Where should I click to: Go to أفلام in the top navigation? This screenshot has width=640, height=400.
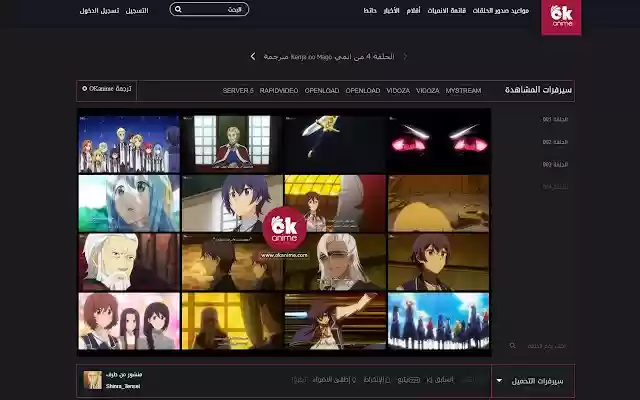(413, 11)
